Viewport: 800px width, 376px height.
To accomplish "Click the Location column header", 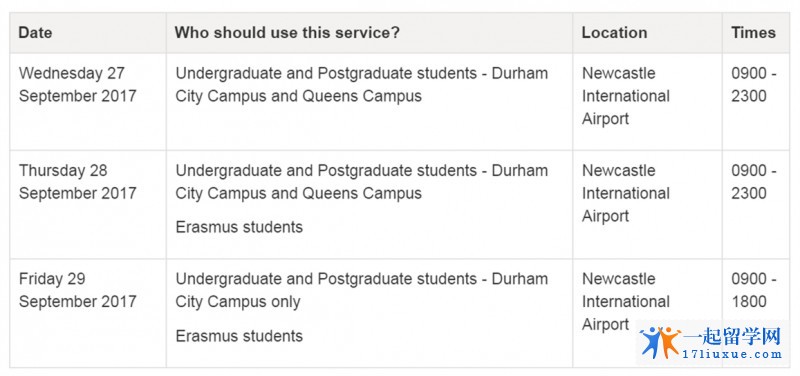I will click(614, 33).
